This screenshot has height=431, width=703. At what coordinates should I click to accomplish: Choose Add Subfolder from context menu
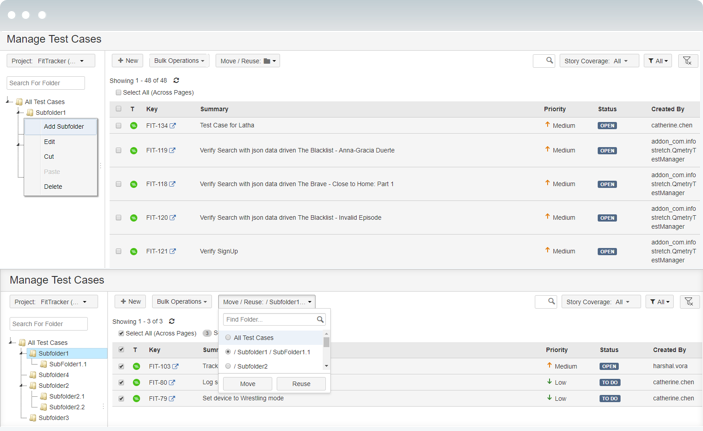[x=61, y=126]
